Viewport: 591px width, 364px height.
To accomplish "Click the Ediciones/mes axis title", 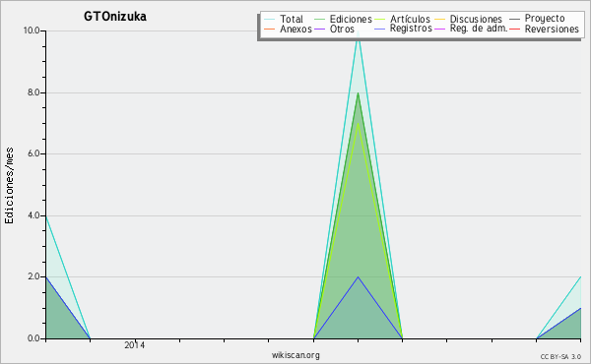I will click(9, 186).
